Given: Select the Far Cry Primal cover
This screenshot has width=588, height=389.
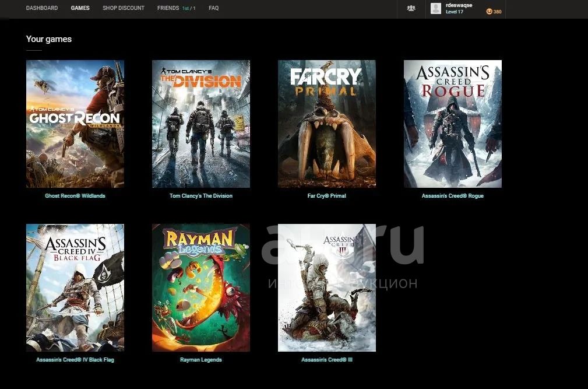Looking at the screenshot, I should [326, 124].
